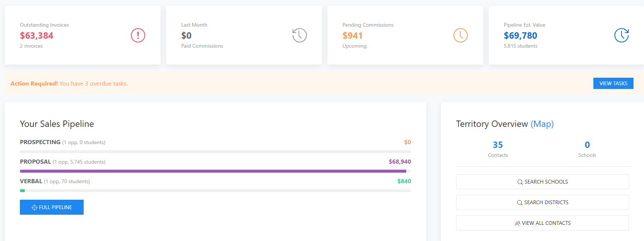Click the gray history clock icon
Screen dimensions: 644x241
[x=299, y=35]
